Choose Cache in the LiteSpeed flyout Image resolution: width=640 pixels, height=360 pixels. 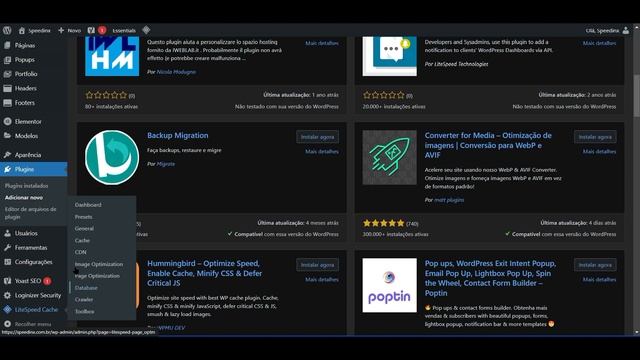coord(82,240)
